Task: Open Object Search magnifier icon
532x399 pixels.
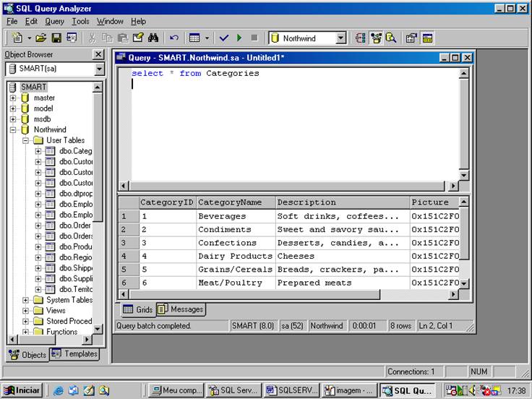Action: click(391, 38)
